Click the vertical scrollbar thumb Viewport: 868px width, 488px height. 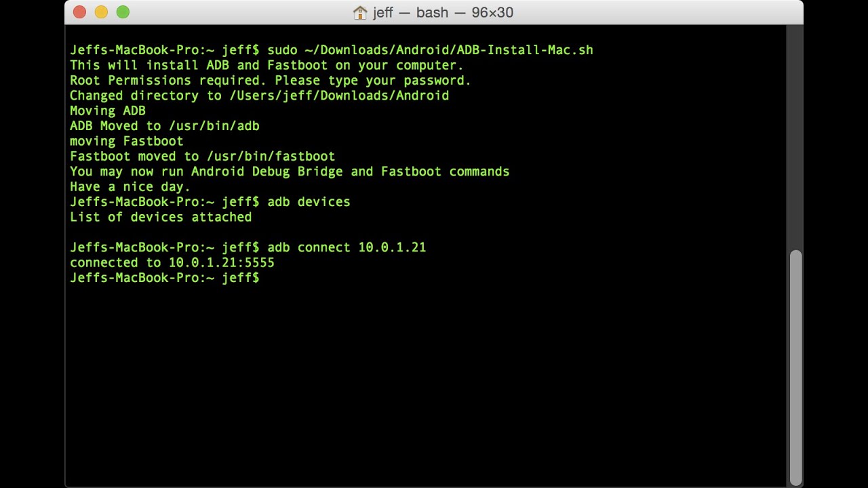(795, 366)
